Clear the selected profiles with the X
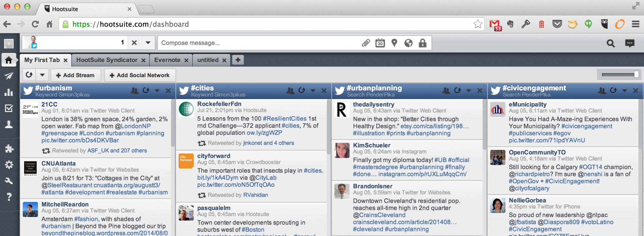This screenshot has width=644, height=236. [134, 42]
